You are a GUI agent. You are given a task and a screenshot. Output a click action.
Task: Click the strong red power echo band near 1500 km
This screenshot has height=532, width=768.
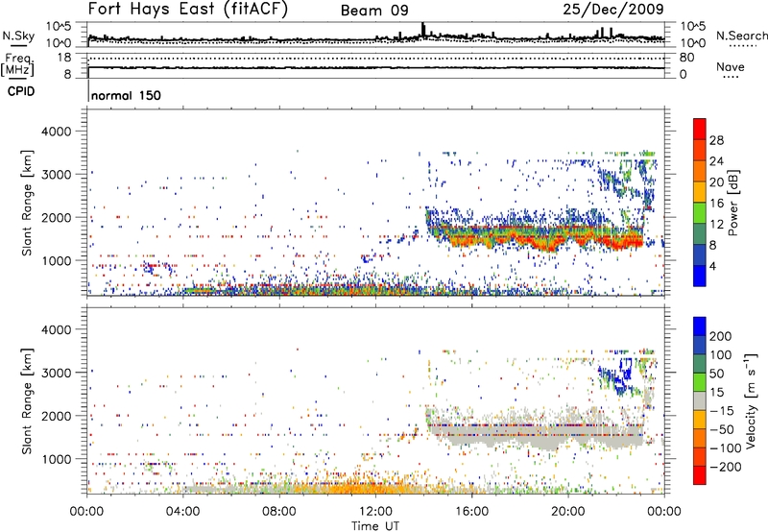pyautogui.click(x=539, y=237)
